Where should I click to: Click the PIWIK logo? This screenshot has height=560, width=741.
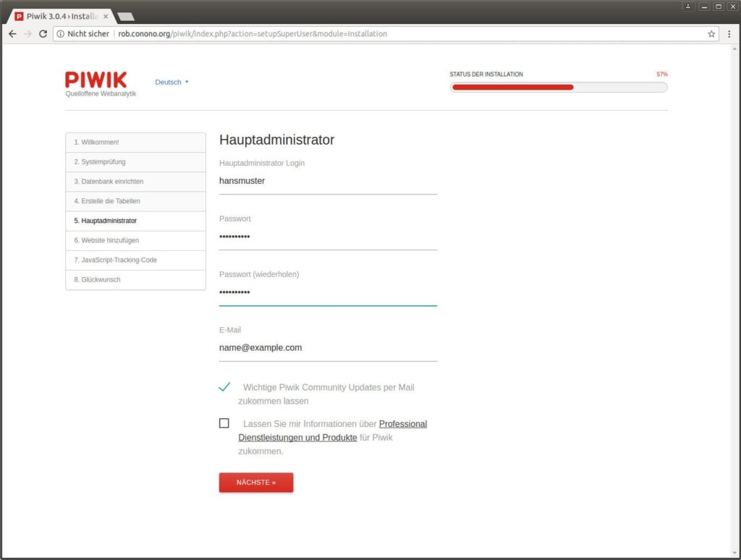96,80
